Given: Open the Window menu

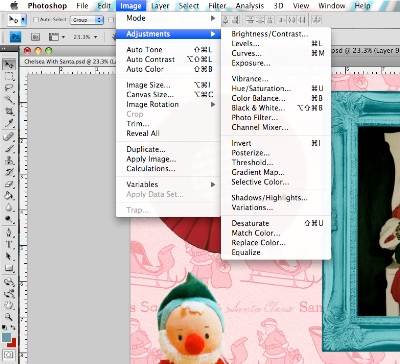Looking at the screenshot, I should pyautogui.click(x=332, y=6).
